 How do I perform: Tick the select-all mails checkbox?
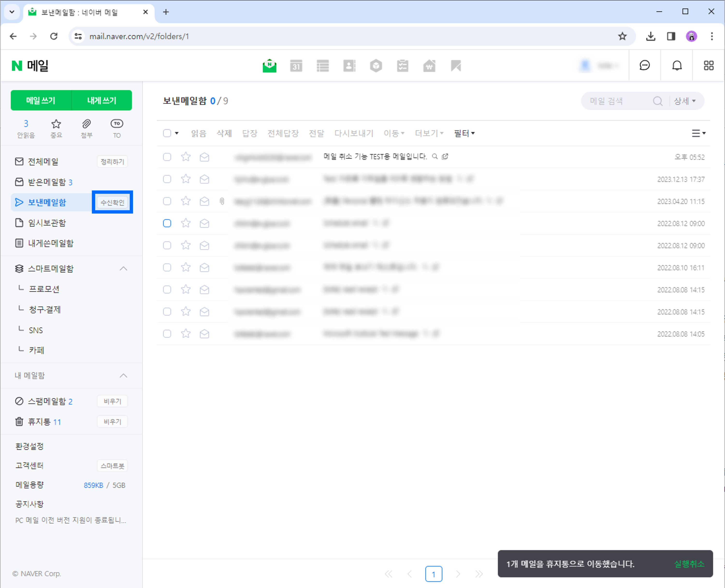(167, 133)
